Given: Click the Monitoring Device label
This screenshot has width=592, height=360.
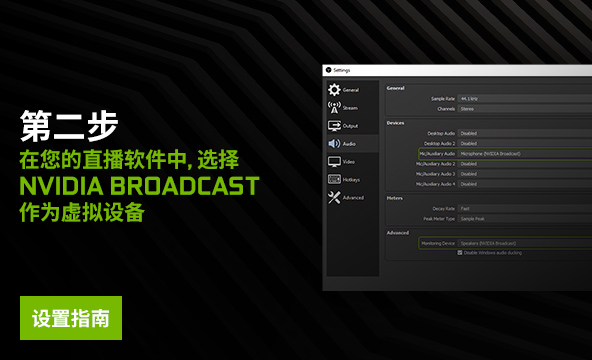Looking at the screenshot, I should (x=438, y=243).
